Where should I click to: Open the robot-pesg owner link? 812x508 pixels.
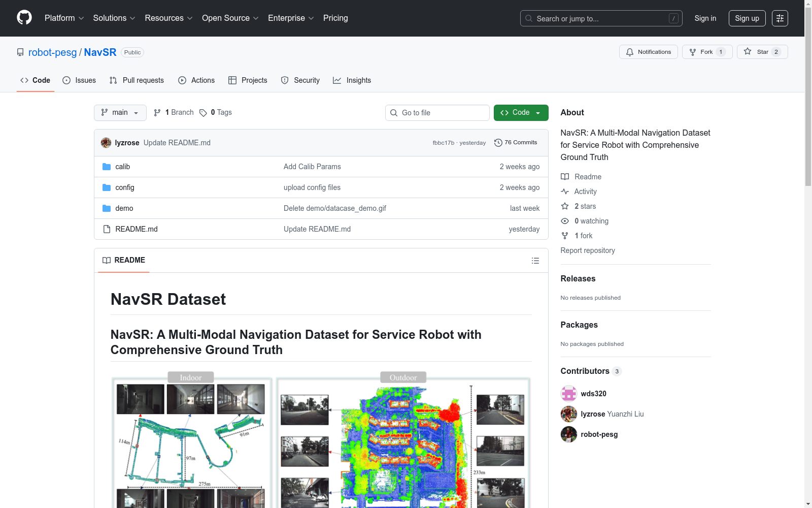[x=53, y=52]
